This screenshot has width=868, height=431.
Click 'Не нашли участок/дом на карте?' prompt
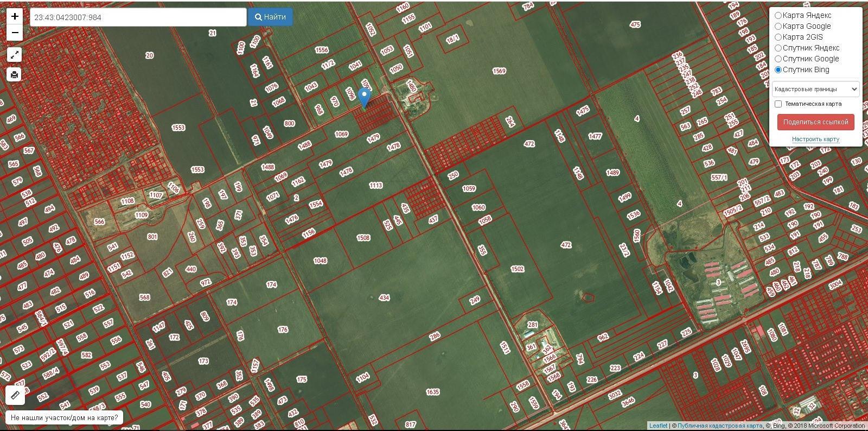pyautogui.click(x=64, y=417)
